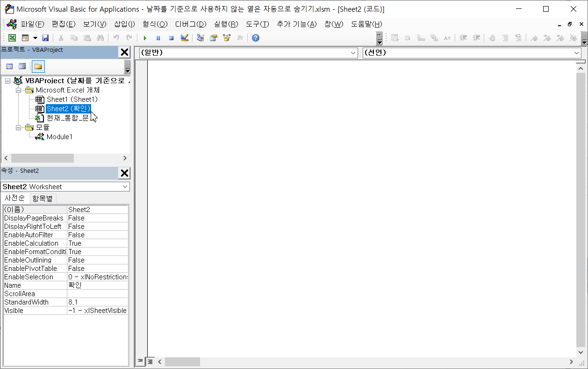Show List Properties/Methods icon

click(394, 38)
